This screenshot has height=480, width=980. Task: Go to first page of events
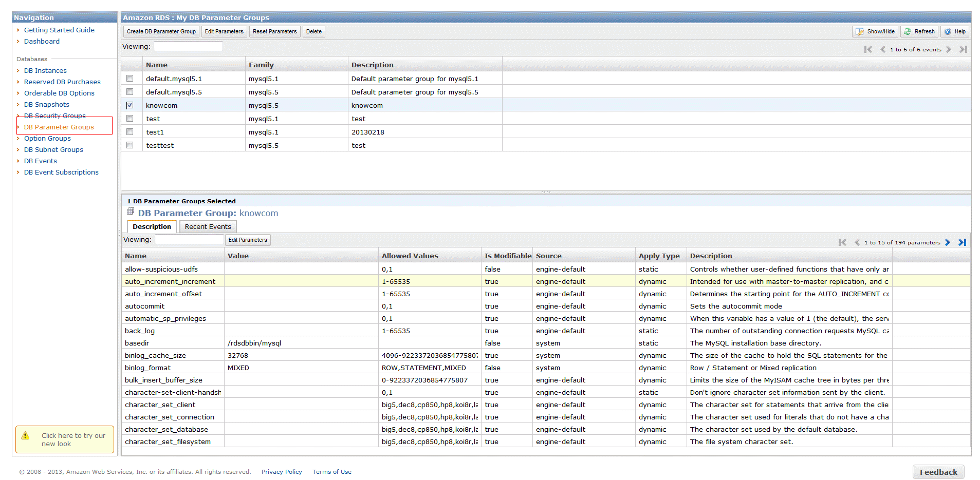pos(868,49)
